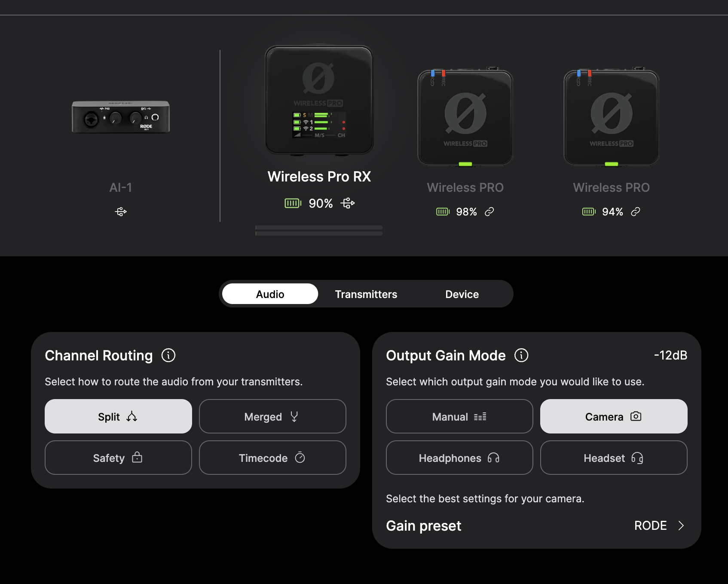The image size is (728, 584).
Task: Switch to the Device tab
Action: tap(462, 294)
